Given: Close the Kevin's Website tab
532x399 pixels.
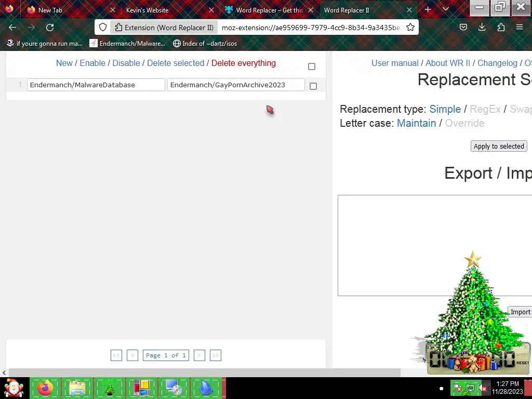Looking at the screenshot, I should coord(211,10).
